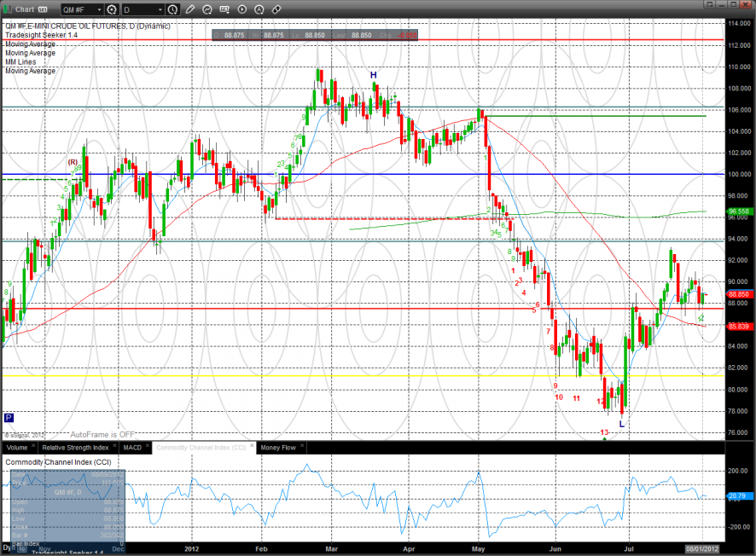Select the pencil drawing tool

click(190, 9)
